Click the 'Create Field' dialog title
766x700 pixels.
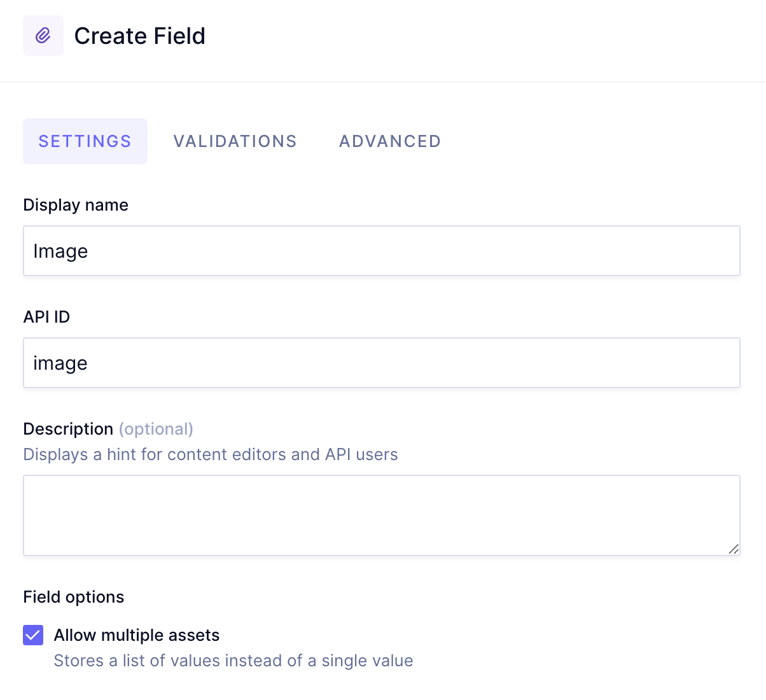pos(140,36)
